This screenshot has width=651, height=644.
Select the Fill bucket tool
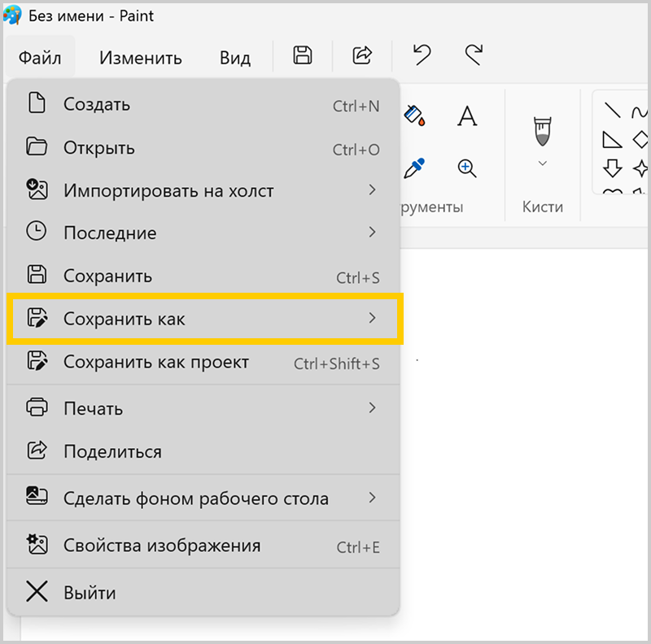tap(414, 115)
